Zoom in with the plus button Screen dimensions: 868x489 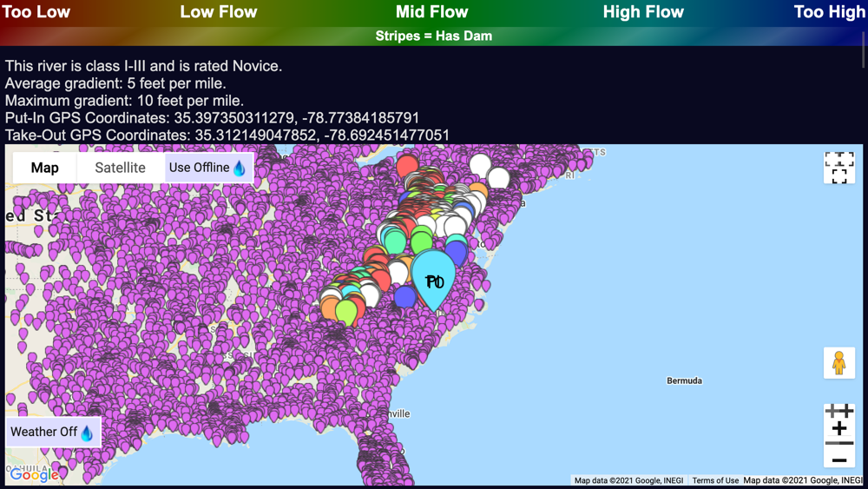click(x=839, y=428)
